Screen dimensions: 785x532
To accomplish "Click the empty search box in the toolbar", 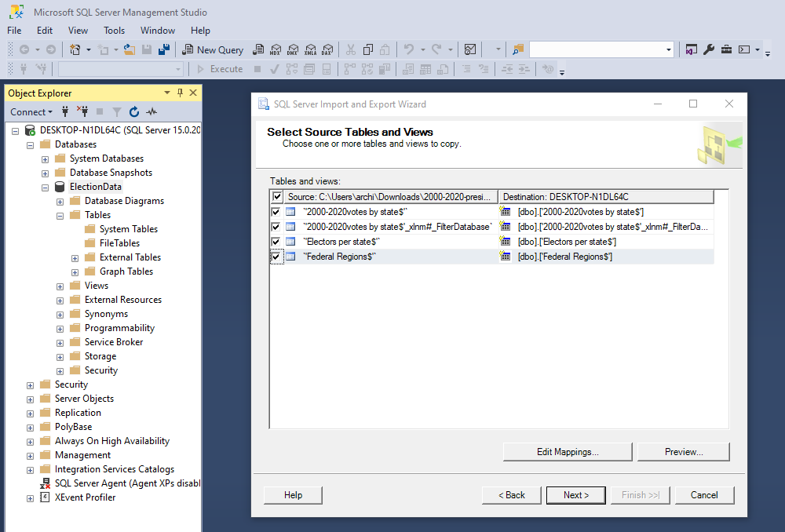I will [x=597, y=49].
